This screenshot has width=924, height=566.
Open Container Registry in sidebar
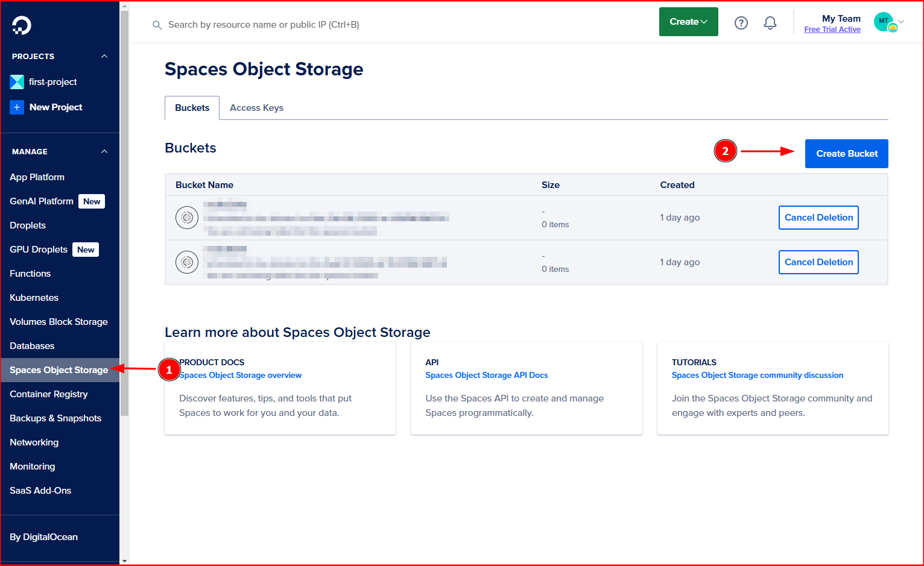pyautogui.click(x=49, y=394)
